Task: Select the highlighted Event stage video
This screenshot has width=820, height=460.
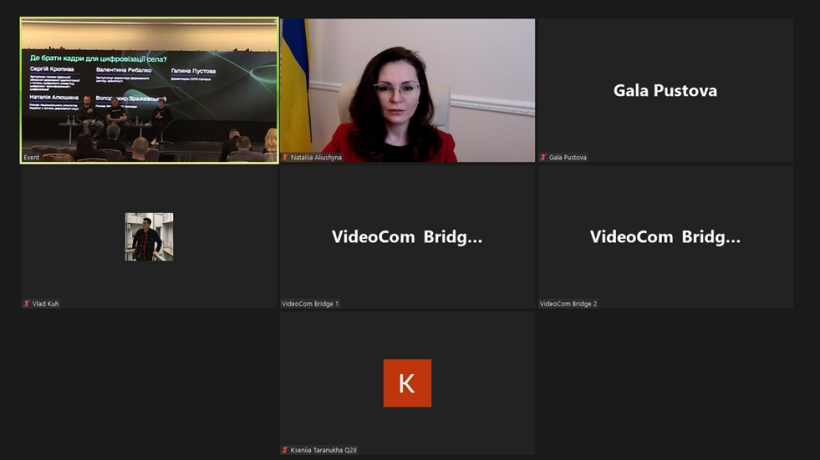Action: pyautogui.click(x=149, y=90)
